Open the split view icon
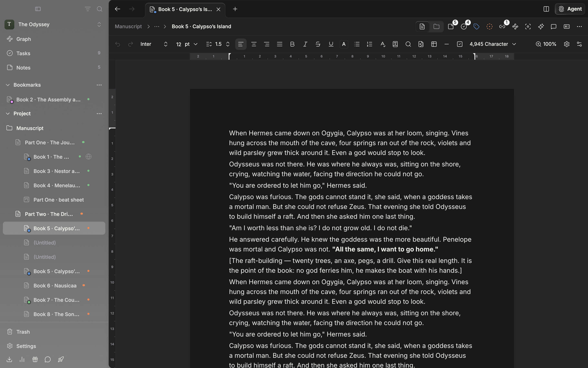The width and height of the screenshot is (588, 368). (x=546, y=9)
